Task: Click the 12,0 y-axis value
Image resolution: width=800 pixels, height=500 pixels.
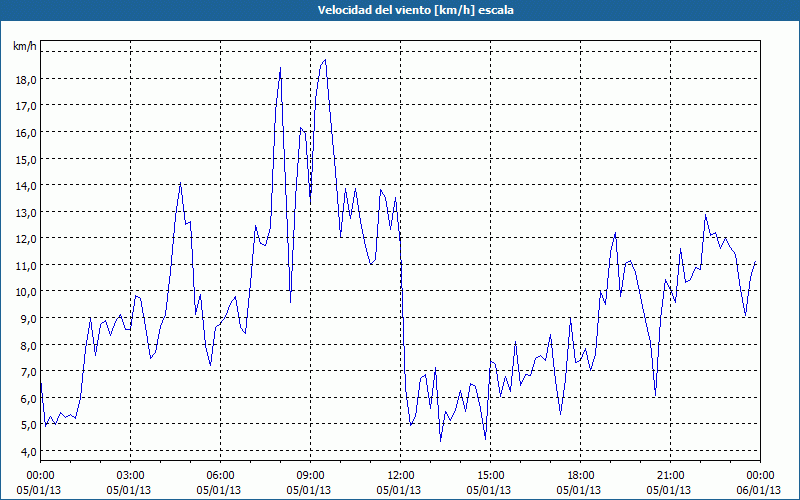Action: [27, 239]
